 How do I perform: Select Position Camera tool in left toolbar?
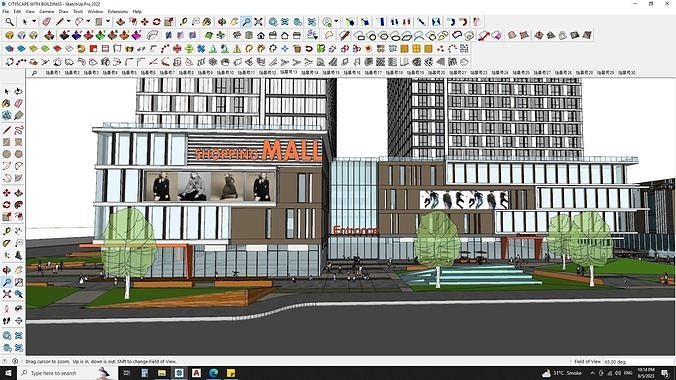6,309
